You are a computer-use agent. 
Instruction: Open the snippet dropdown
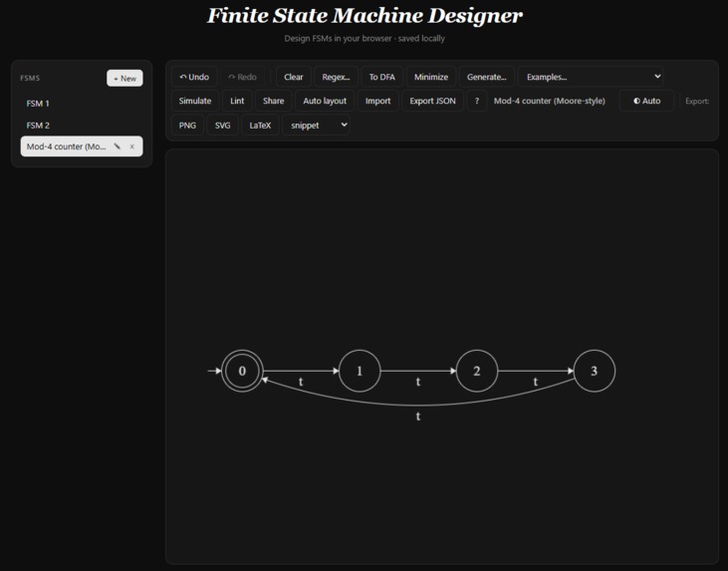coord(316,125)
